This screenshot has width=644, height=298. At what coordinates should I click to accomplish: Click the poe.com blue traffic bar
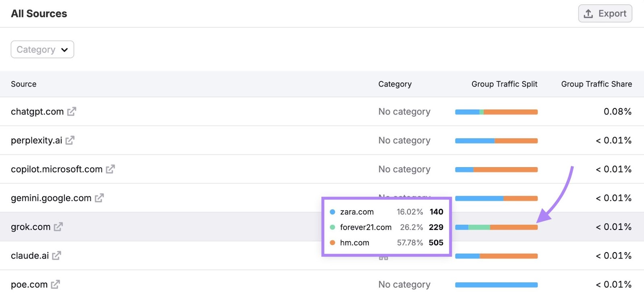(496, 285)
